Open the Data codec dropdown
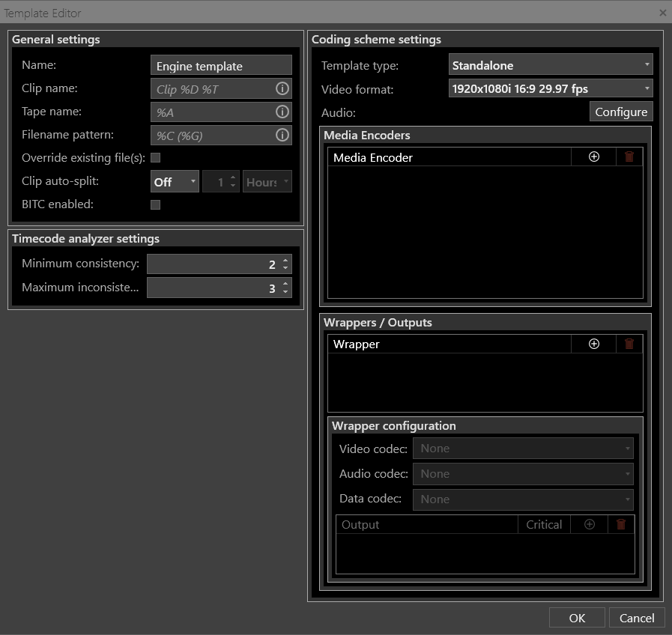Viewport: 672px width, 635px height. coord(523,499)
